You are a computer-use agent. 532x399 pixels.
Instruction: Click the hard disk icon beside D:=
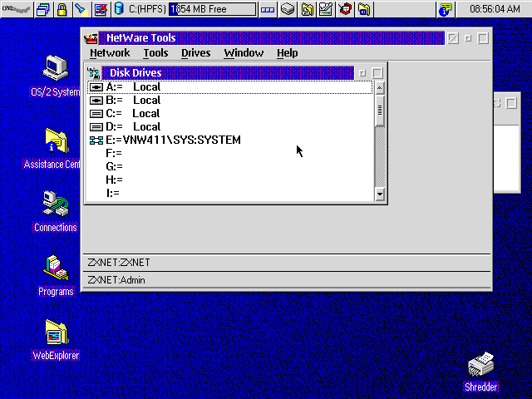pos(96,127)
